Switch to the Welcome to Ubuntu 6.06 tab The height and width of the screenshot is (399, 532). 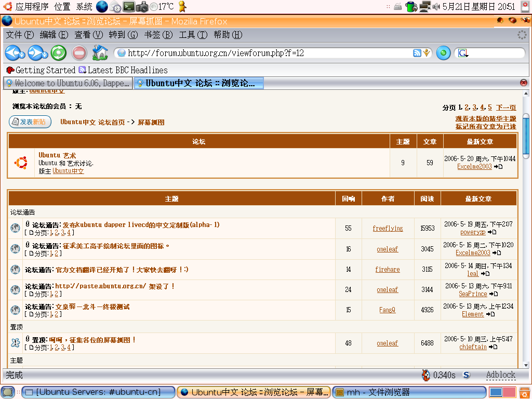68,83
